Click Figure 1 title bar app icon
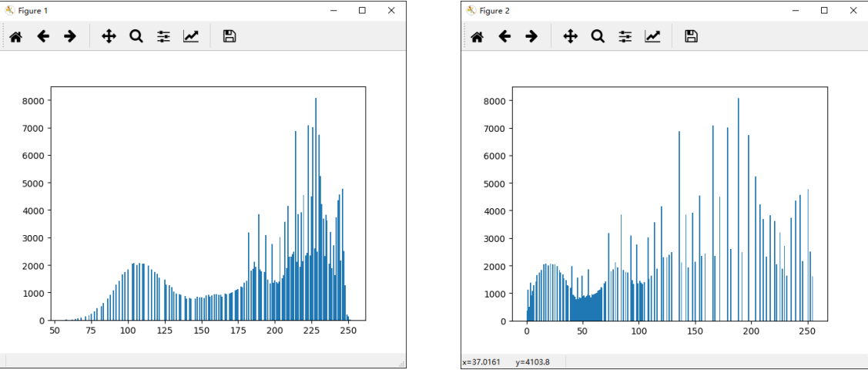 [x=9, y=11]
